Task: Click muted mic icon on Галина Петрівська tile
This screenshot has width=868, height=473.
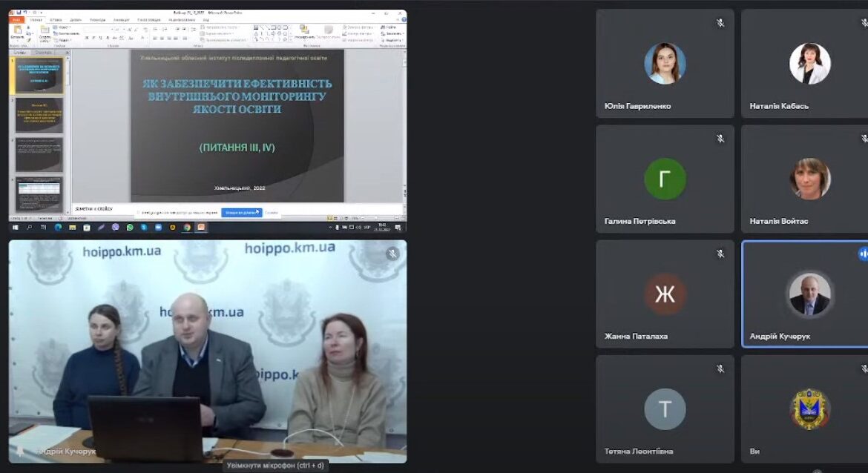Action: tap(720, 139)
